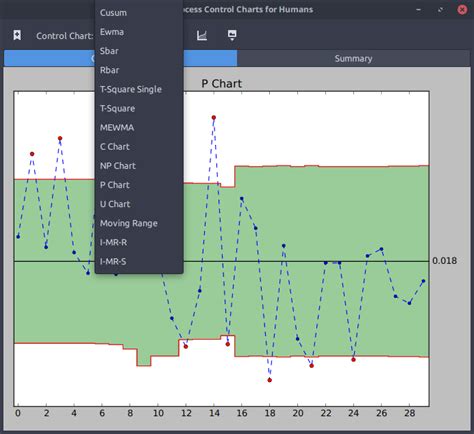474x434 pixels.
Task: Switch to the Summary tab
Action: pos(353,59)
